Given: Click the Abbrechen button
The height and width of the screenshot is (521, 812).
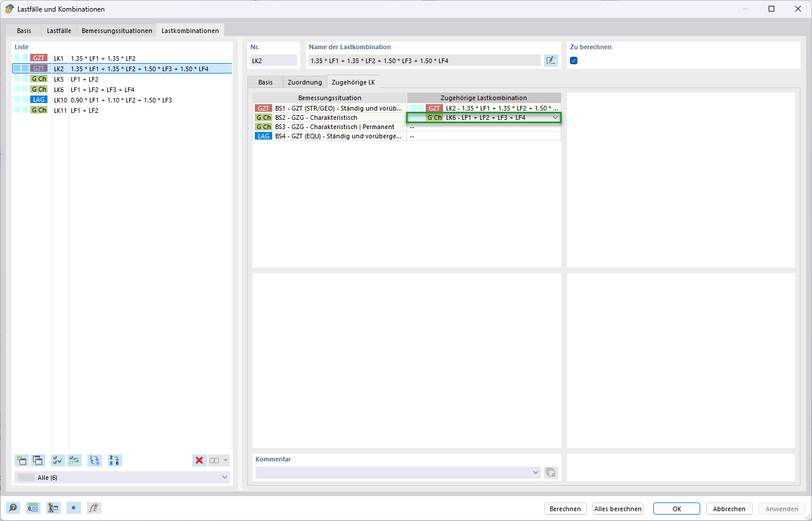Looking at the screenshot, I should tap(729, 509).
